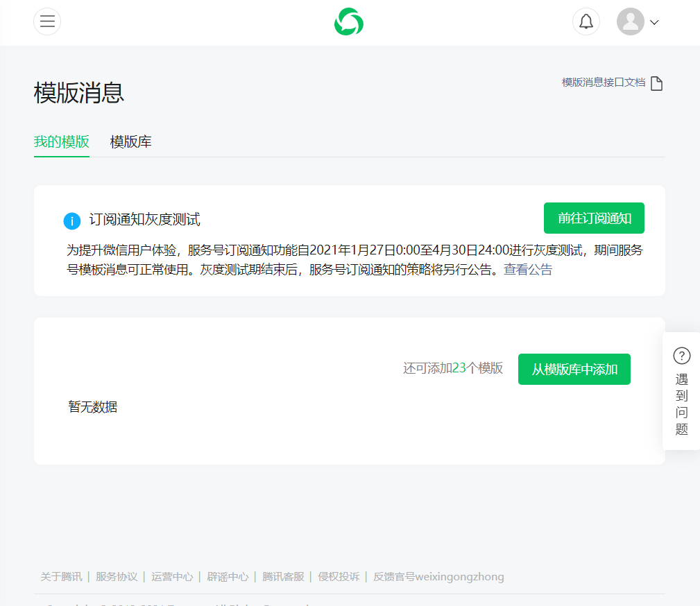Switch to 我的模版 tab
Viewport: 700px width, 606px height.
62,142
